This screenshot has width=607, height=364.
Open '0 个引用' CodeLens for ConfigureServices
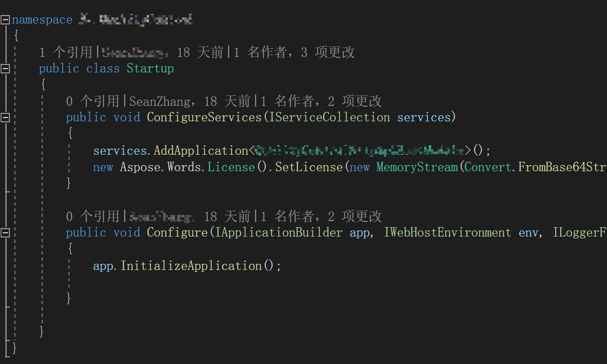[x=93, y=101]
